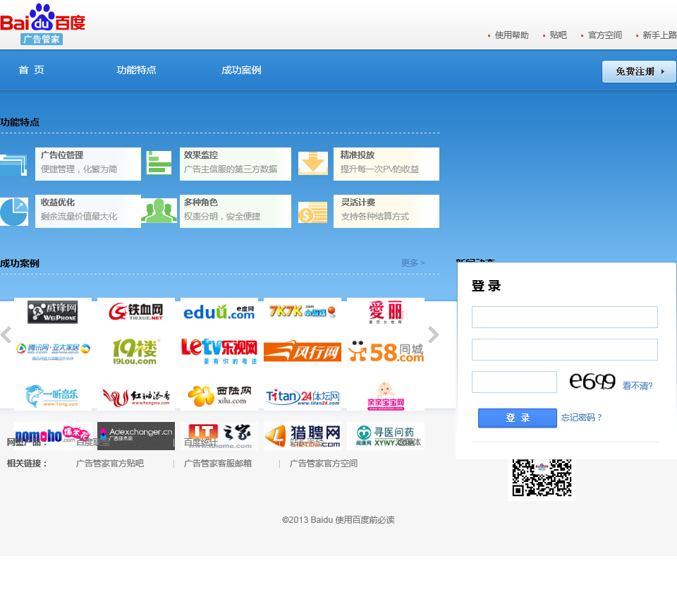Open the eduu.com logo
Image resolution: width=677 pixels, height=616 pixels.
[219, 311]
